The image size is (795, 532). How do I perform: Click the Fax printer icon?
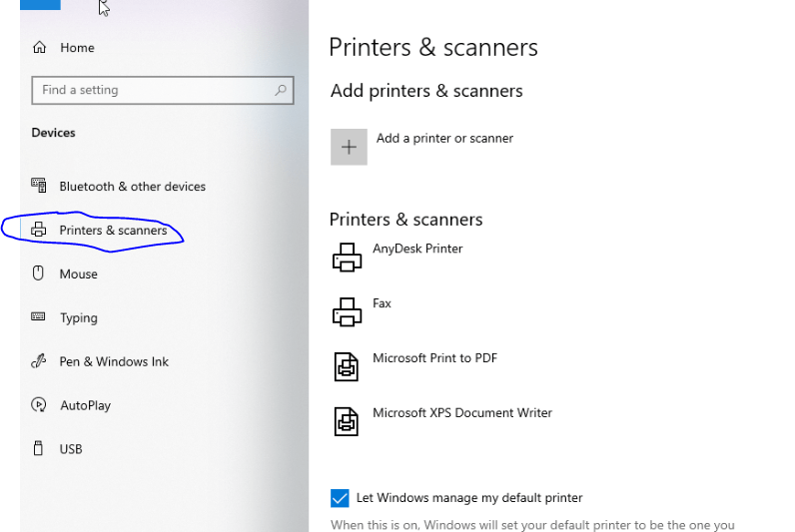tap(347, 312)
